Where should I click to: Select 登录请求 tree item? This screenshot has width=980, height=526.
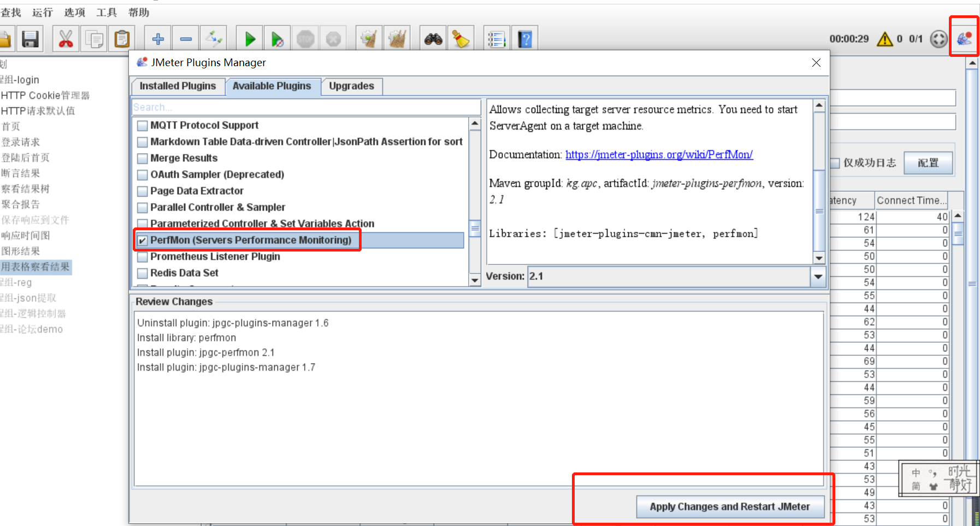pyautogui.click(x=20, y=142)
